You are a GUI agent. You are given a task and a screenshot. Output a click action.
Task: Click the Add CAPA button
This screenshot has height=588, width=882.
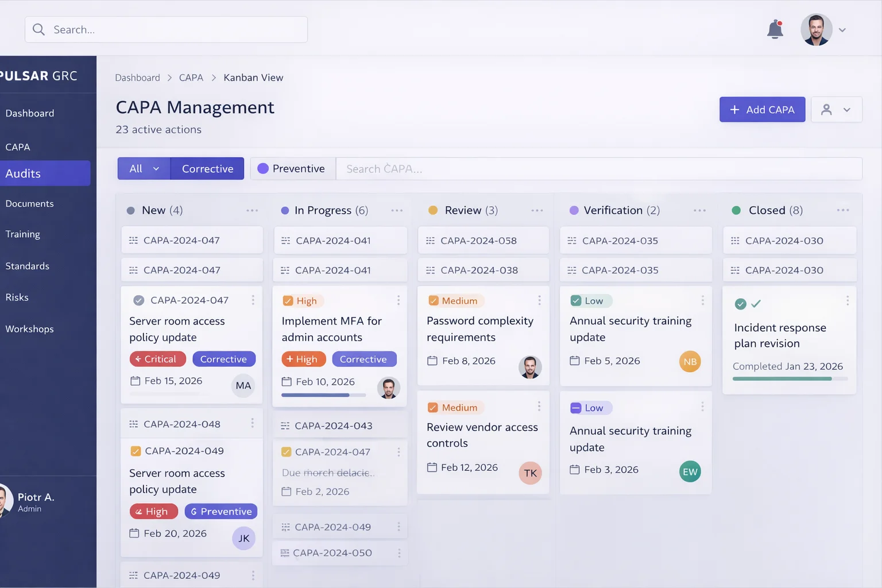click(762, 109)
